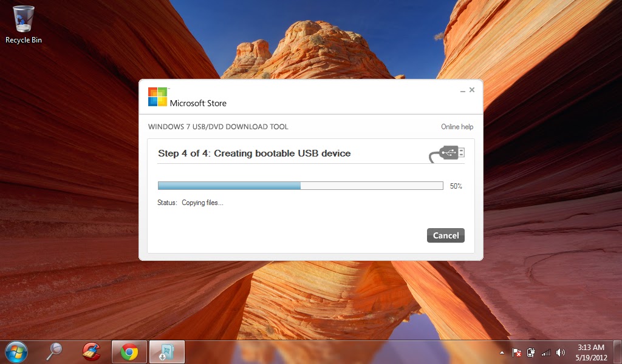Screen dimensions: 622x364
Task: Click the Safely Remove Hardware tray icon
Action: 530,352
